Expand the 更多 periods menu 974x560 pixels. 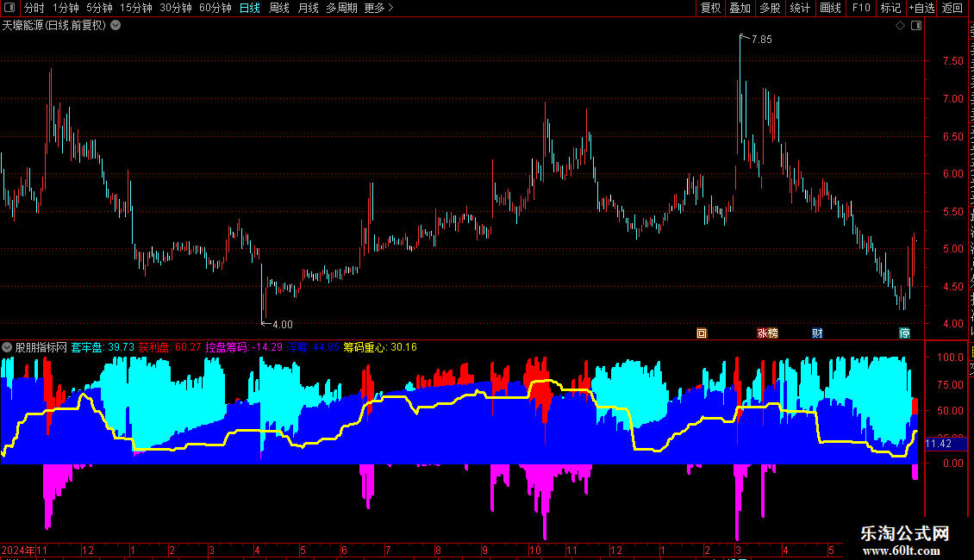click(x=378, y=8)
